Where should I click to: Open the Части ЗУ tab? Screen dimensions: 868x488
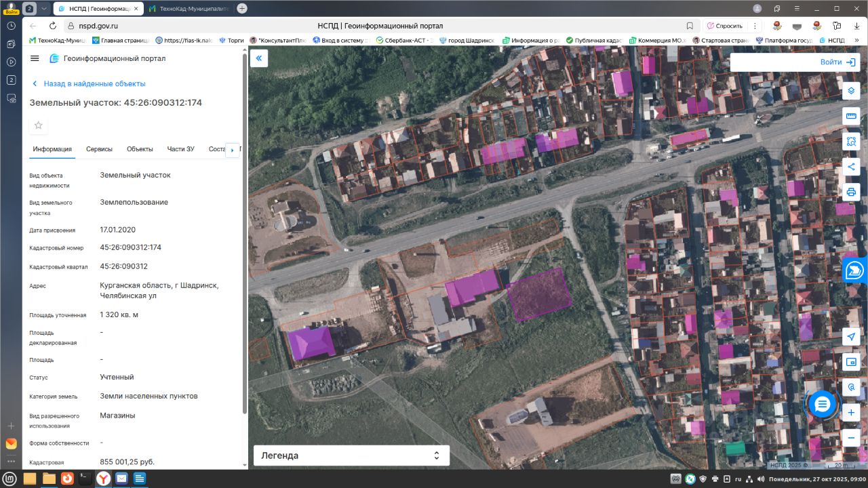[180, 149]
